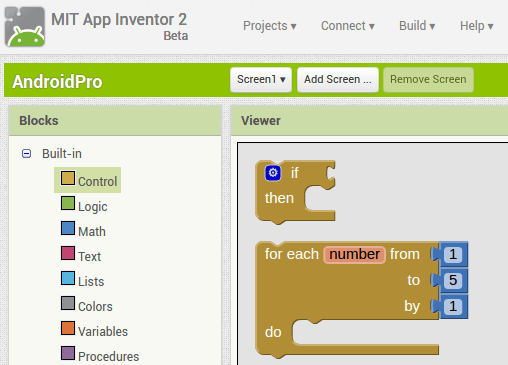Image resolution: width=508 pixels, height=365 pixels.
Task: Click the Add Screen button
Action: click(338, 79)
